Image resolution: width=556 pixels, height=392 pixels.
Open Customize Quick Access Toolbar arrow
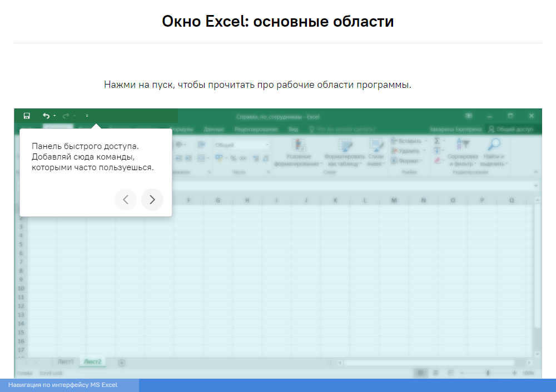click(x=87, y=116)
